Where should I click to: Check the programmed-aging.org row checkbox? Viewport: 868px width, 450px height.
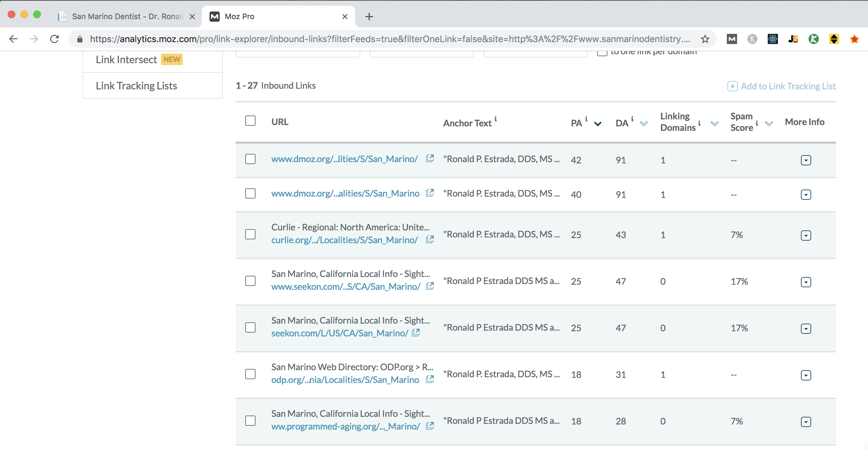[250, 420]
